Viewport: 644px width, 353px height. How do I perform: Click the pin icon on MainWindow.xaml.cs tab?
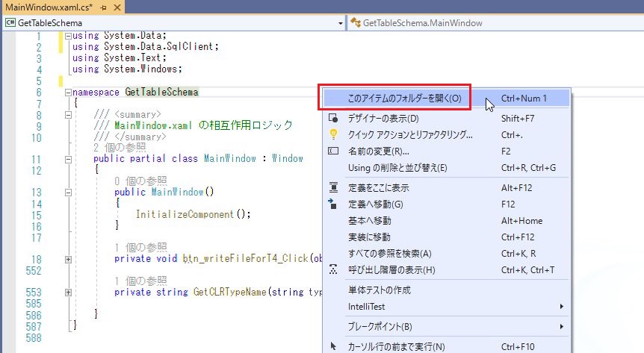(x=104, y=7)
